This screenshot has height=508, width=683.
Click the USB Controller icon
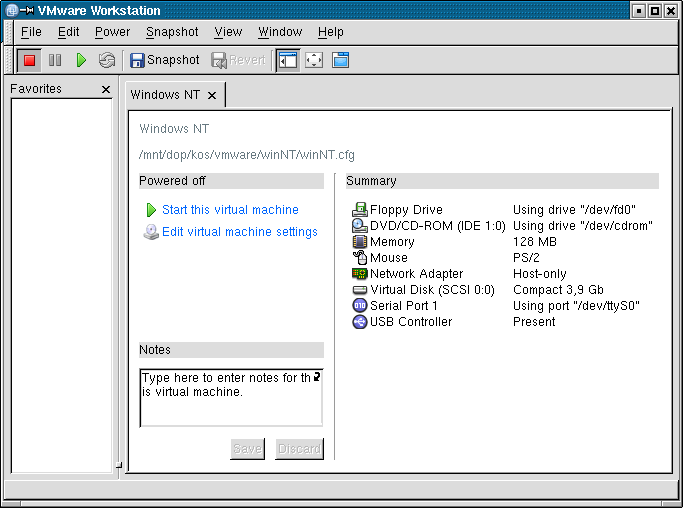(360, 322)
